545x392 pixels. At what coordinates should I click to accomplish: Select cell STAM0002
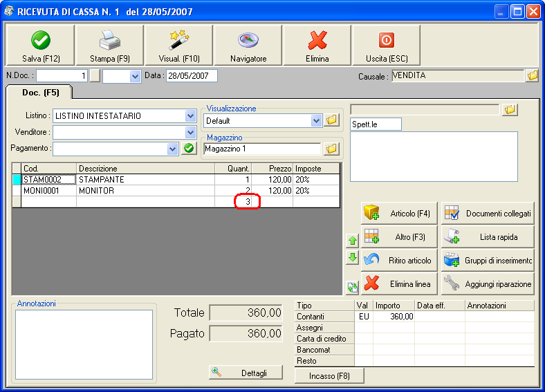[x=48, y=180]
